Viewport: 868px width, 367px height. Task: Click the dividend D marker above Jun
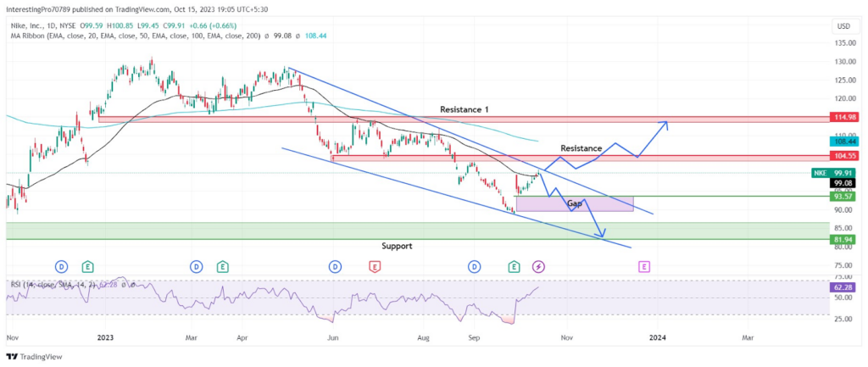(336, 267)
